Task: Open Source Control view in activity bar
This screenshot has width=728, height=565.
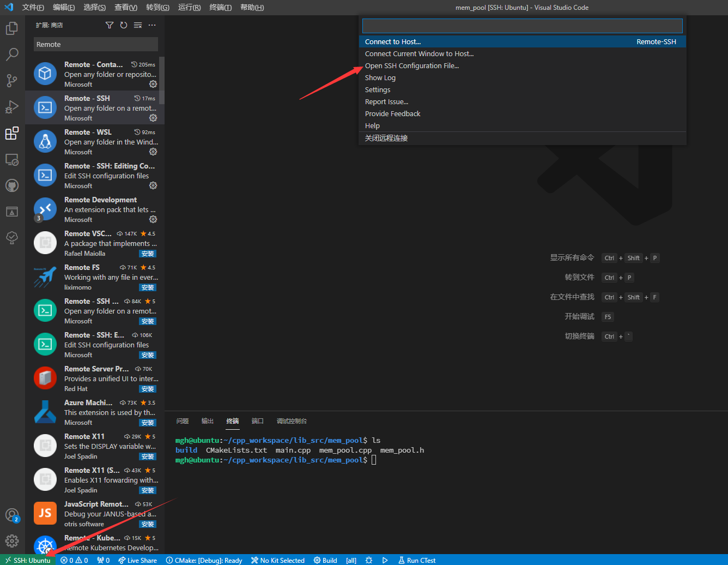Action: click(x=12, y=81)
